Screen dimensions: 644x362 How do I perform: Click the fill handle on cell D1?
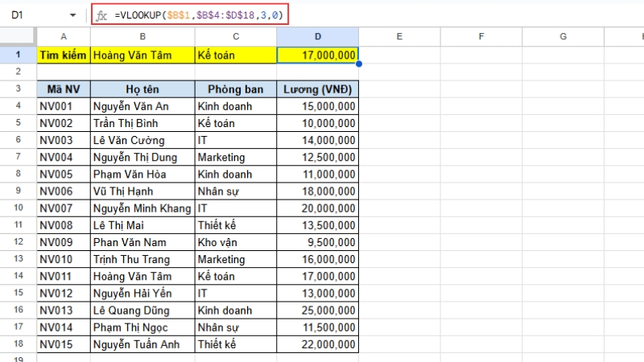pos(358,64)
